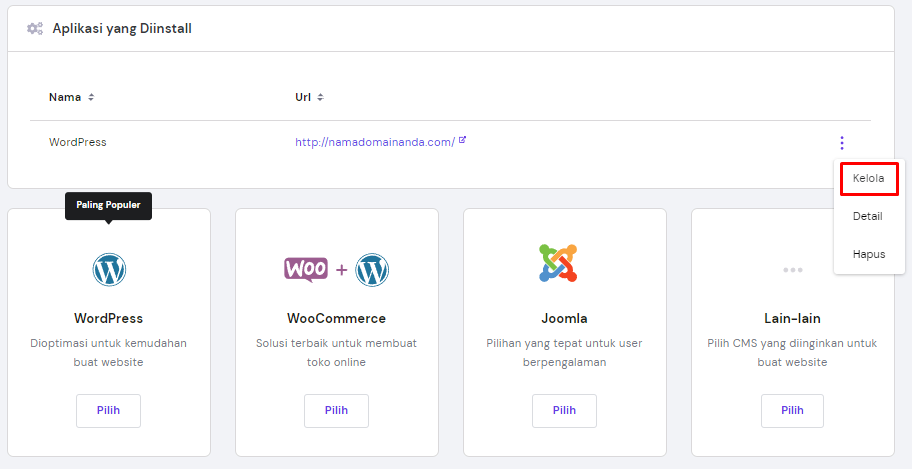Click the external link icon beside URL
This screenshot has width=912, height=469.
[463, 141]
